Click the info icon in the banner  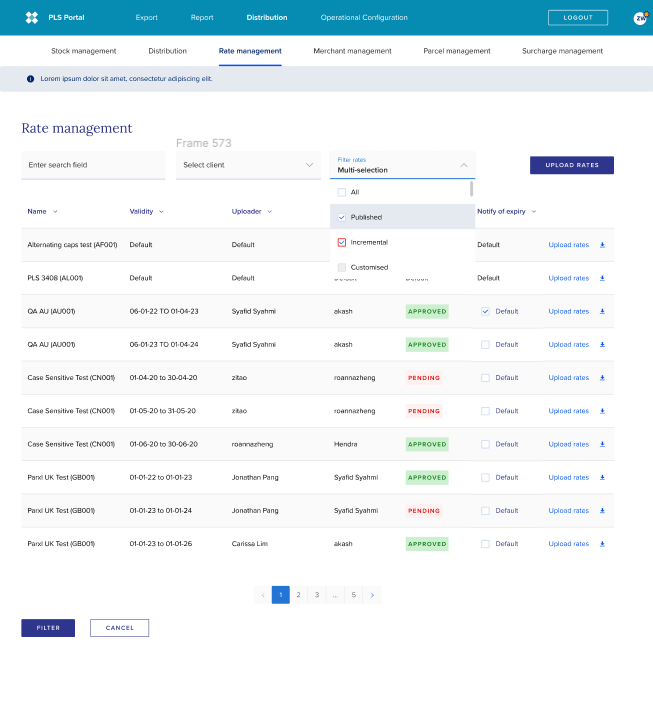(x=30, y=78)
